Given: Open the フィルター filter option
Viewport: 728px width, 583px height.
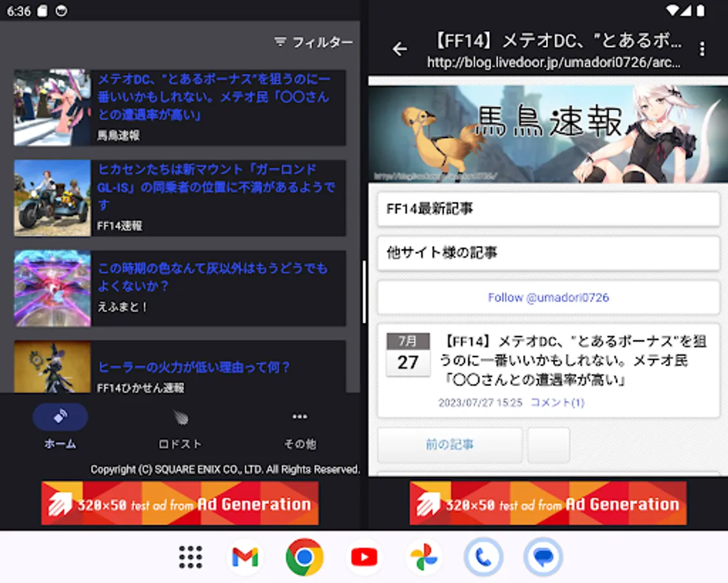Looking at the screenshot, I should click(x=313, y=42).
